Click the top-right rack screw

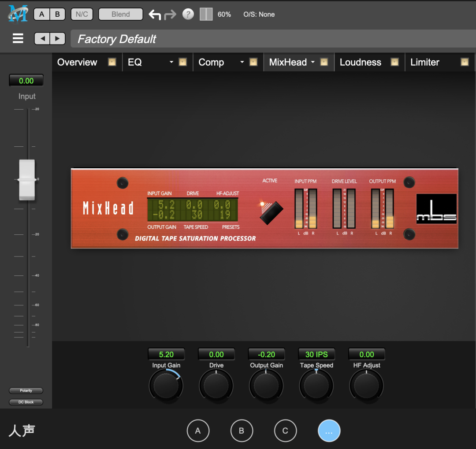pyautogui.click(x=409, y=182)
